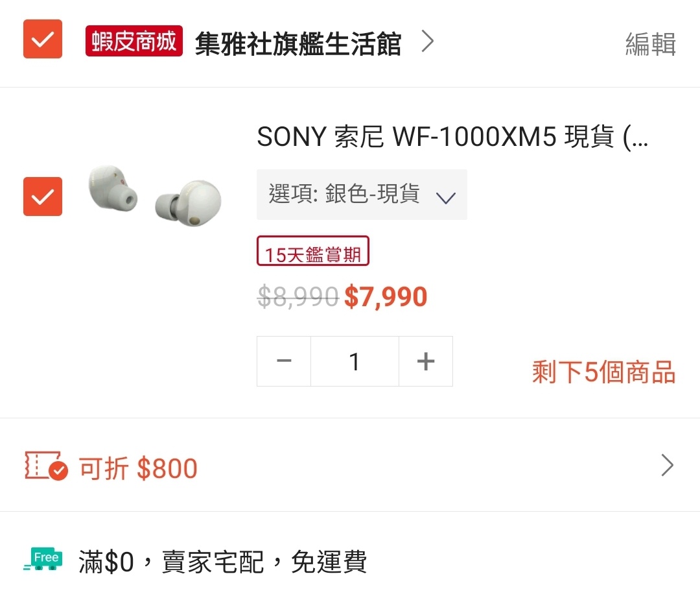Uncheck the Sony WF-1000XM5 item checkbox
700x598 pixels.
pos(43,197)
